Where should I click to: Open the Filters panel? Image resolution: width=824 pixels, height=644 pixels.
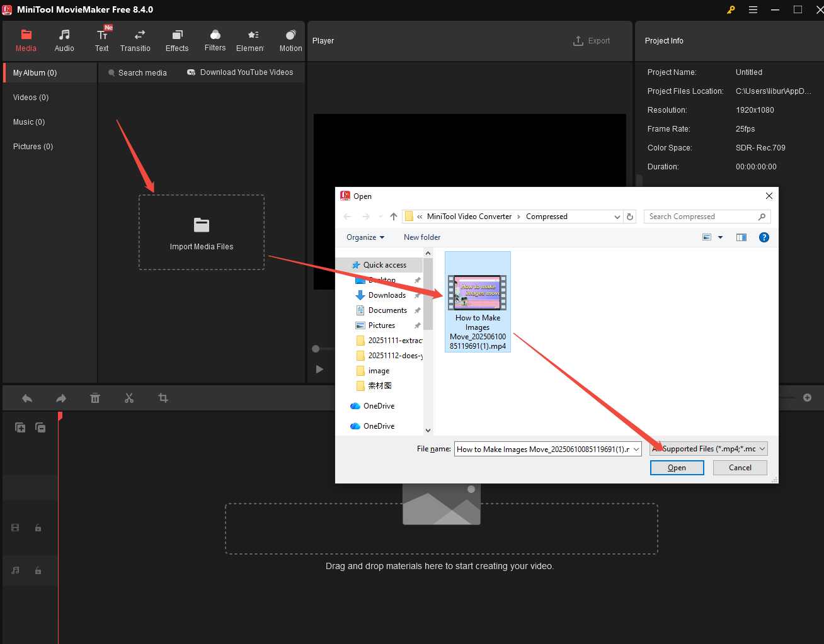coord(215,40)
